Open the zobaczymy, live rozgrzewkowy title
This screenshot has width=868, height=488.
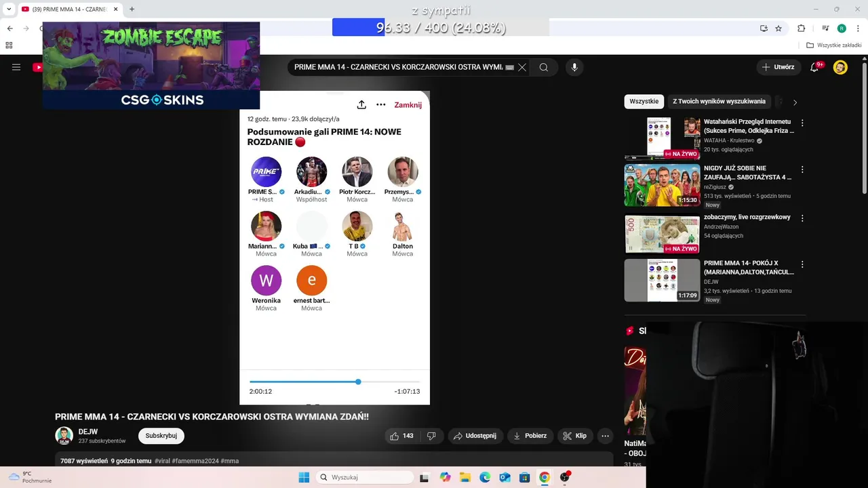(747, 217)
